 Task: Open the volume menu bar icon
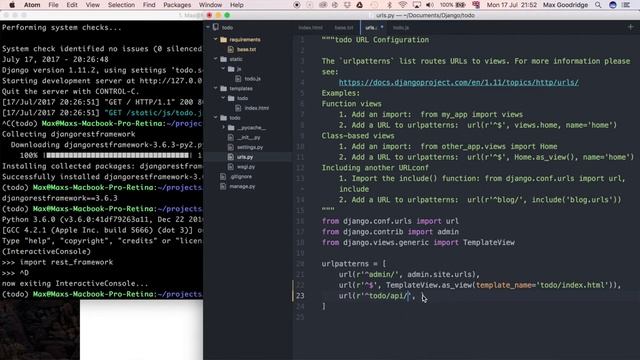[x=430, y=5]
